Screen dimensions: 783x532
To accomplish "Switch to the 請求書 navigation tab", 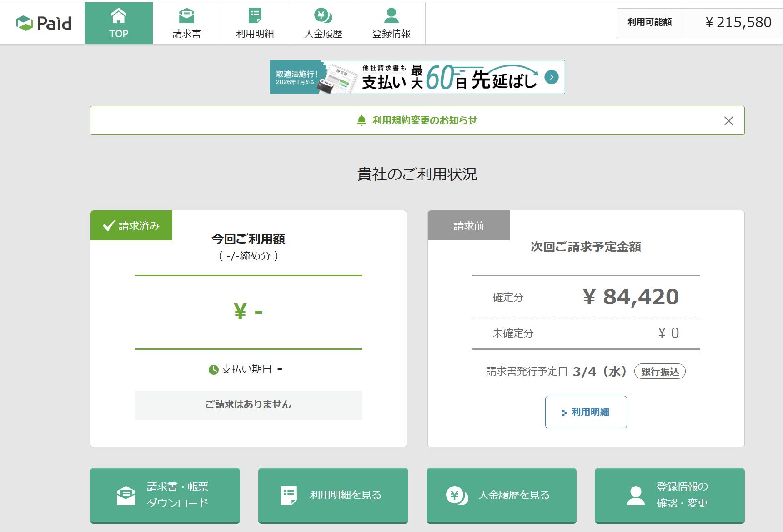I will coord(187,23).
